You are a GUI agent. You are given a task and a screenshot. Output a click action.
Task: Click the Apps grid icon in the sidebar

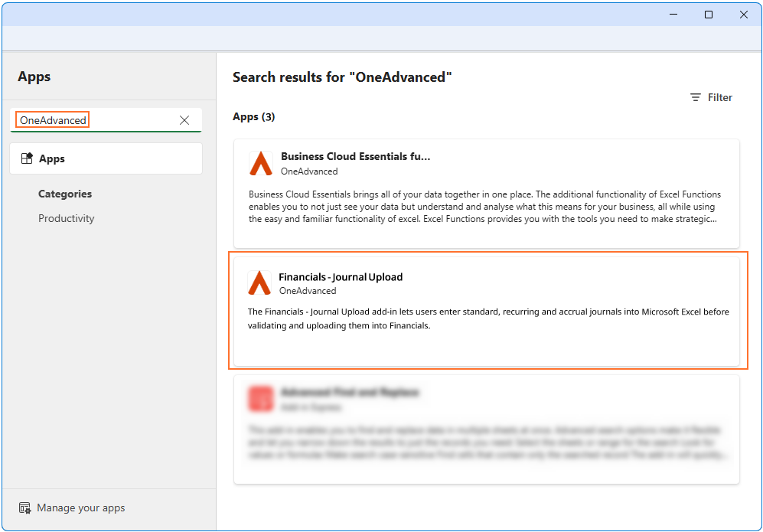click(27, 158)
